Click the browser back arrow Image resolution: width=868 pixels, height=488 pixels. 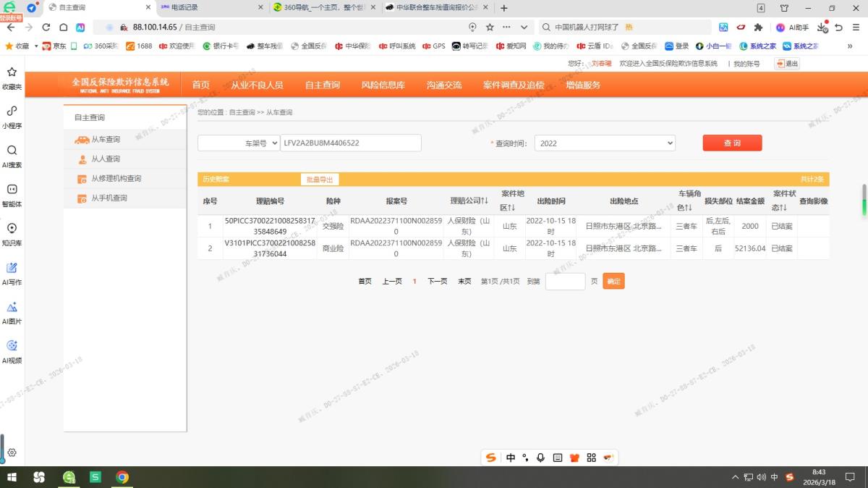(x=10, y=27)
